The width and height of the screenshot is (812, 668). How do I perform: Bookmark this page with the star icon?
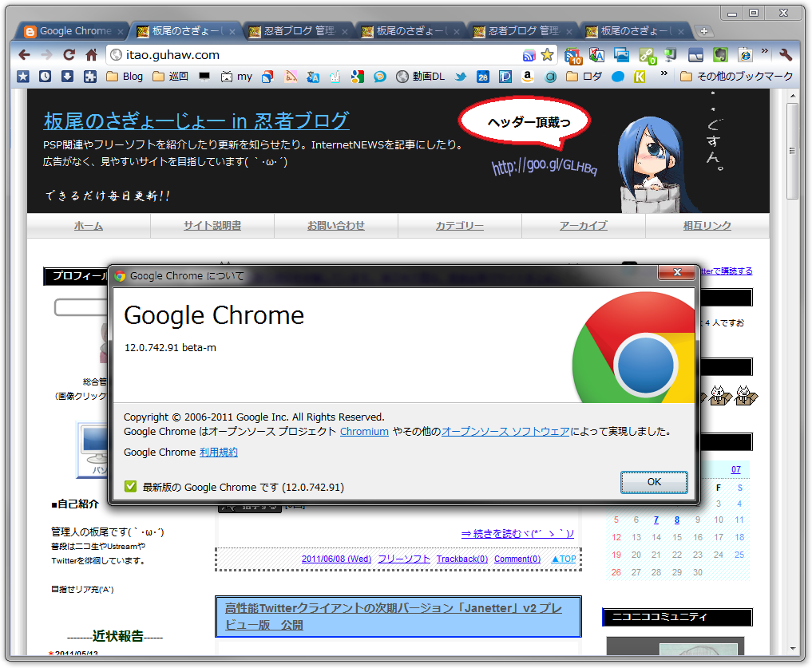coord(548,54)
